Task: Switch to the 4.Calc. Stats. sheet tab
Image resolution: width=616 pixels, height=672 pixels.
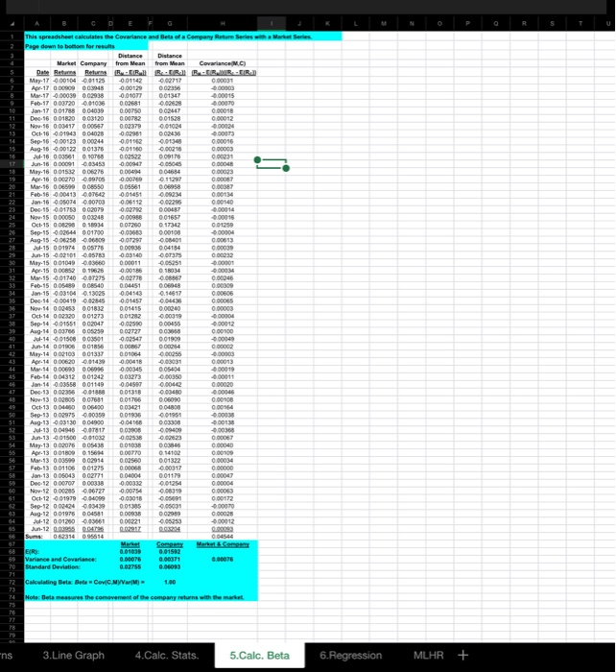Action: 167,656
